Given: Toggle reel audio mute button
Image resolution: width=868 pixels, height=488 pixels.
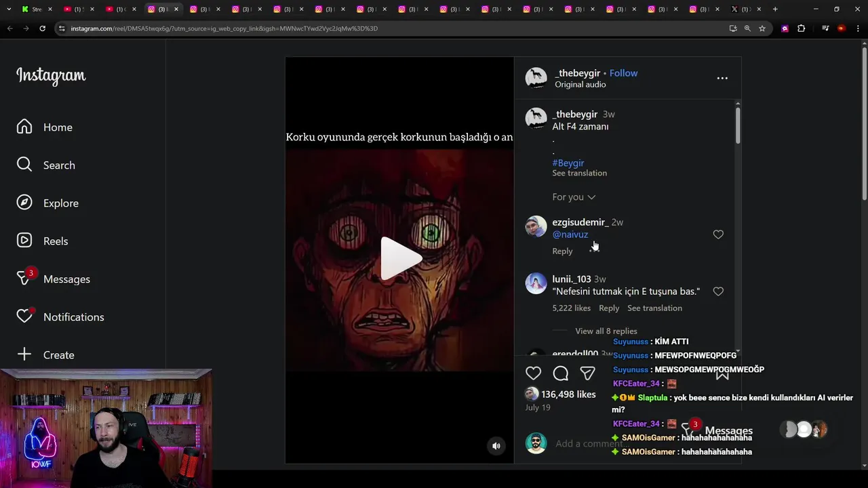Looking at the screenshot, I should click(496, 445).
